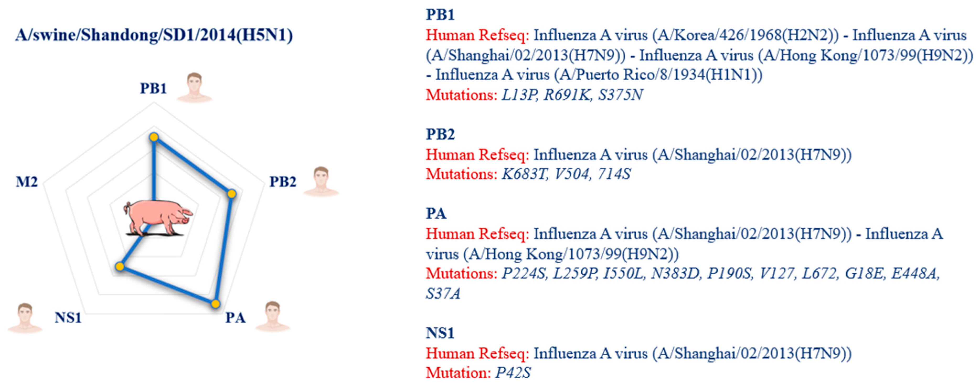Select the yellow data point on PA axis
Image resolution: width=980 pixels, height=387 pixels.
216,304
